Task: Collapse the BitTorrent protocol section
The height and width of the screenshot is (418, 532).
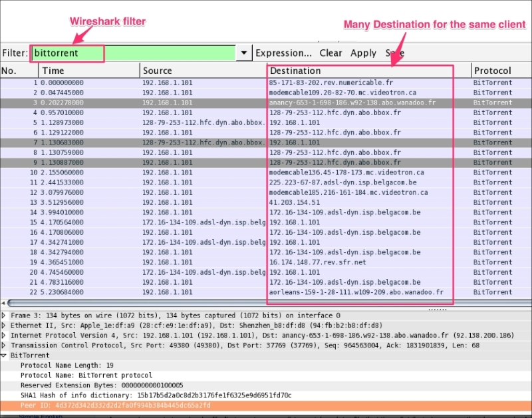Action: click(4, 355)
